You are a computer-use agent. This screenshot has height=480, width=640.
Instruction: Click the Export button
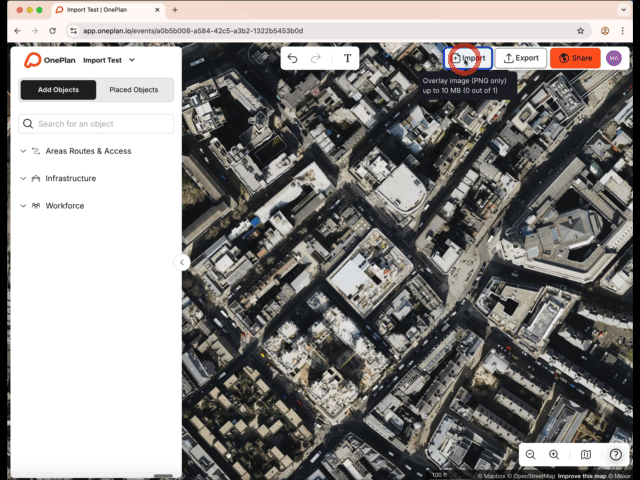520,58
